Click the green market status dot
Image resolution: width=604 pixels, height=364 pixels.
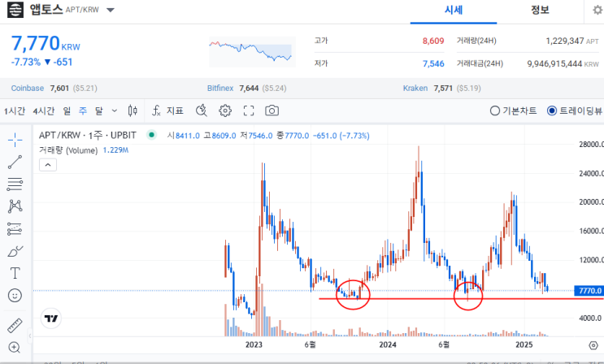pyautogui.click(x=152, y=135)
